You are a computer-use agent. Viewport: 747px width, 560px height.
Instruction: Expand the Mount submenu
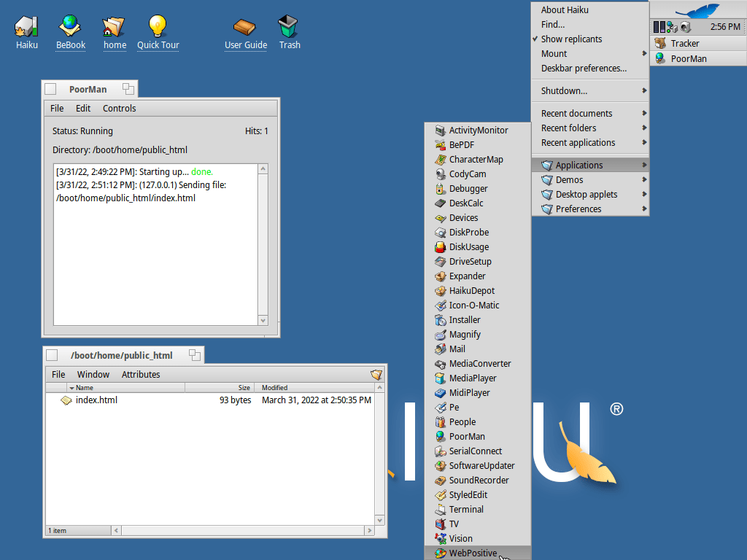point(590,54)
